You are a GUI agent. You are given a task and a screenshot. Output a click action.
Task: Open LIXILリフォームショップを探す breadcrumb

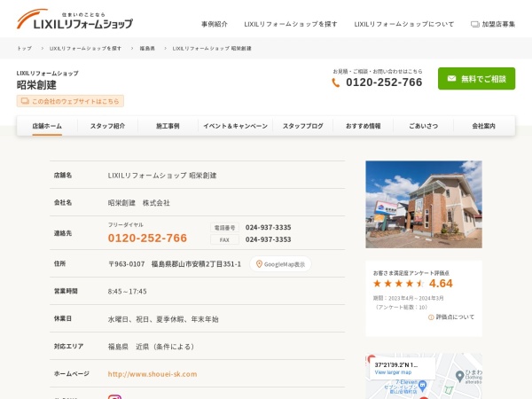pyautogui.click(x=85, y=49)
